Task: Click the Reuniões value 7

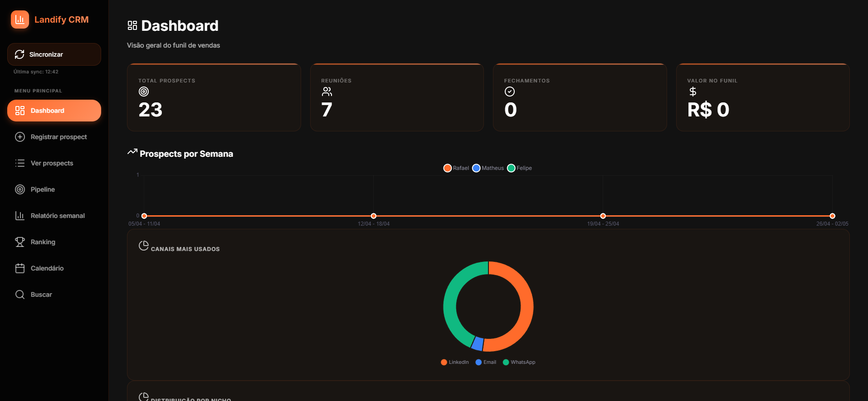Action: tap(327, 110)
